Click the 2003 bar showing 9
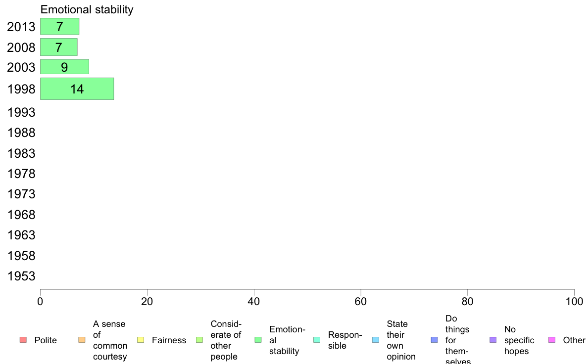Screen dimensions: 588x364 [64, 67]
